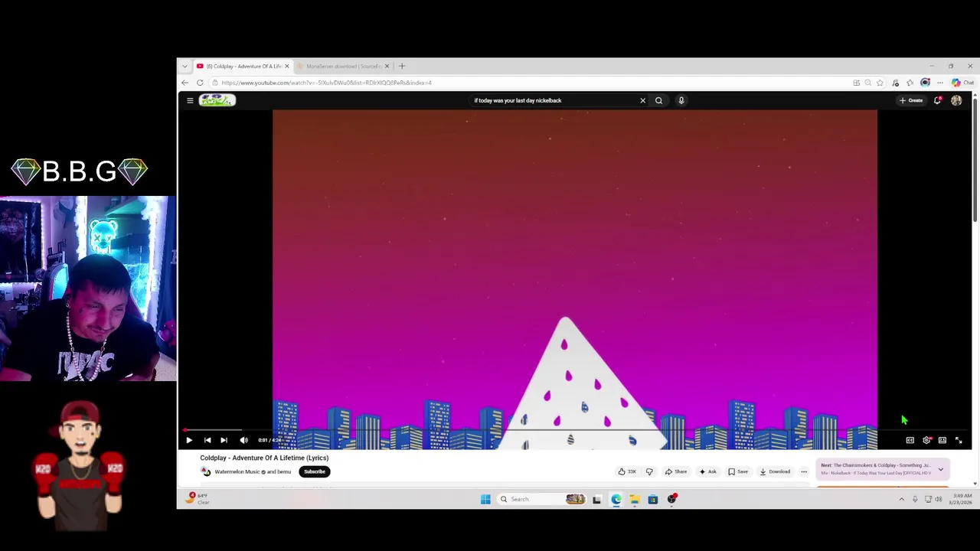This screenshot has height=551, width=980.
Task: Enter full screen mode
Action: (959, 440)
